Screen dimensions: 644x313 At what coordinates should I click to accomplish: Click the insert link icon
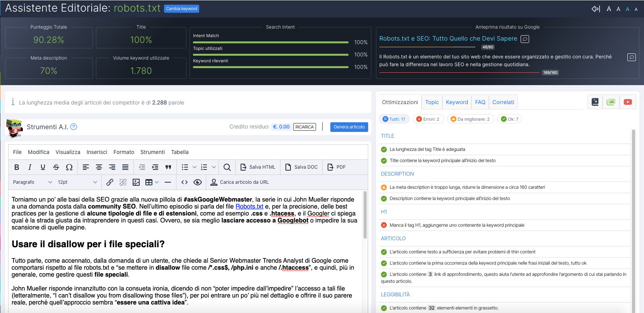point(110,182)
